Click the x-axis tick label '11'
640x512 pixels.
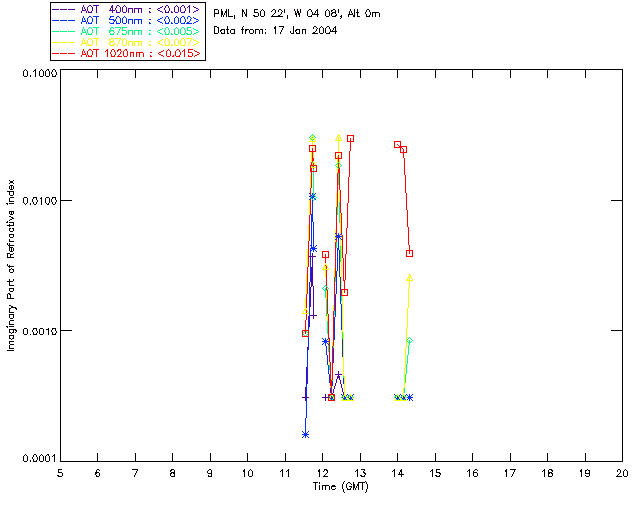285,473
